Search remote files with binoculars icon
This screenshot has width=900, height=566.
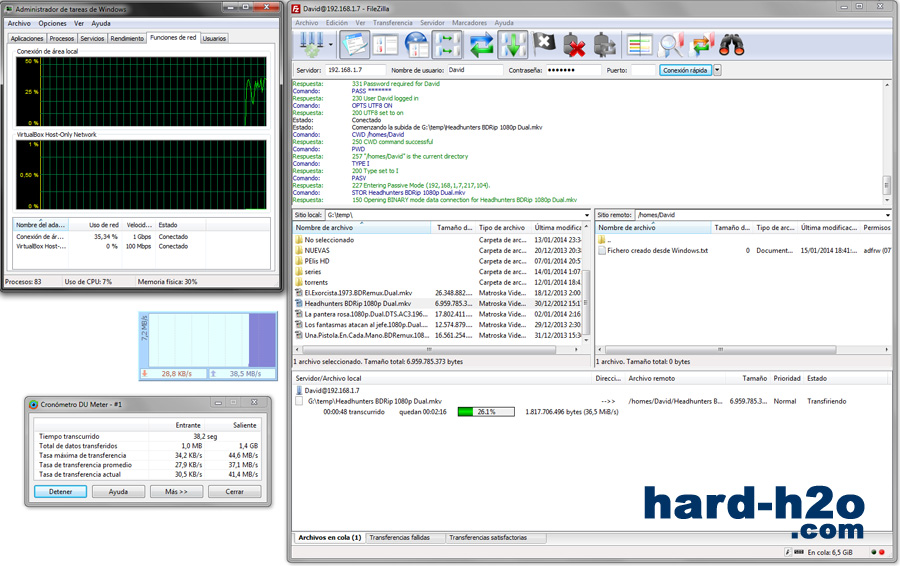(x=732, y=45)
